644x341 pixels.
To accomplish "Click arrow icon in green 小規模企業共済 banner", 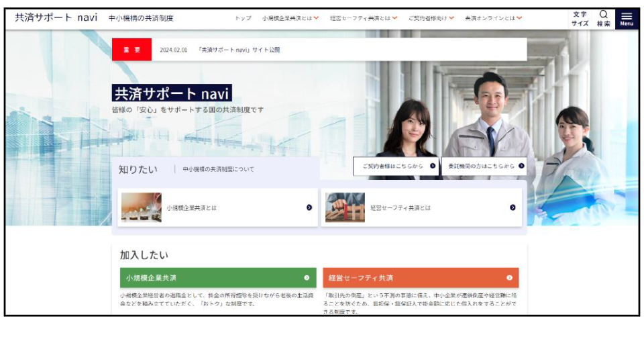I will point(307,277).
